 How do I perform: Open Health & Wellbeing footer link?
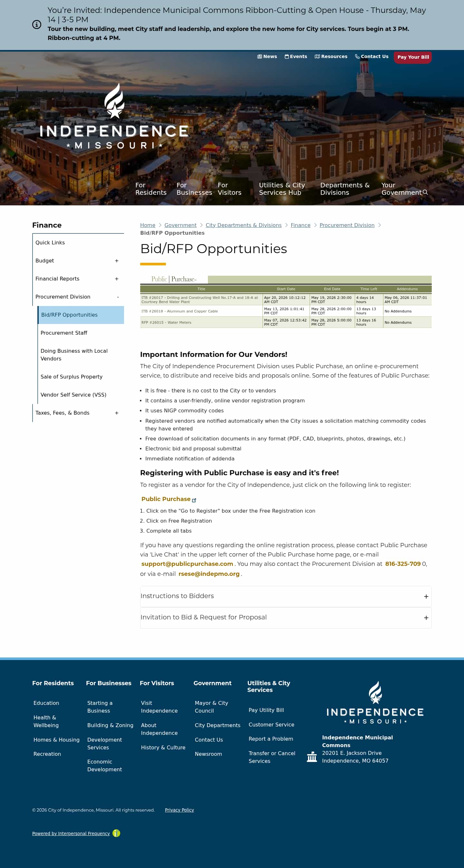coord(46,721)
